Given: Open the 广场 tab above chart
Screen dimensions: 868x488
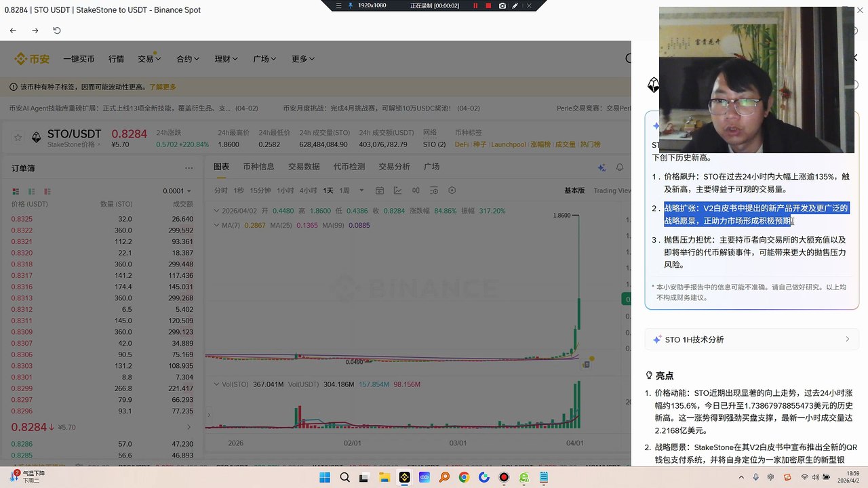Looking at the screenshot, I should (431, 167).
